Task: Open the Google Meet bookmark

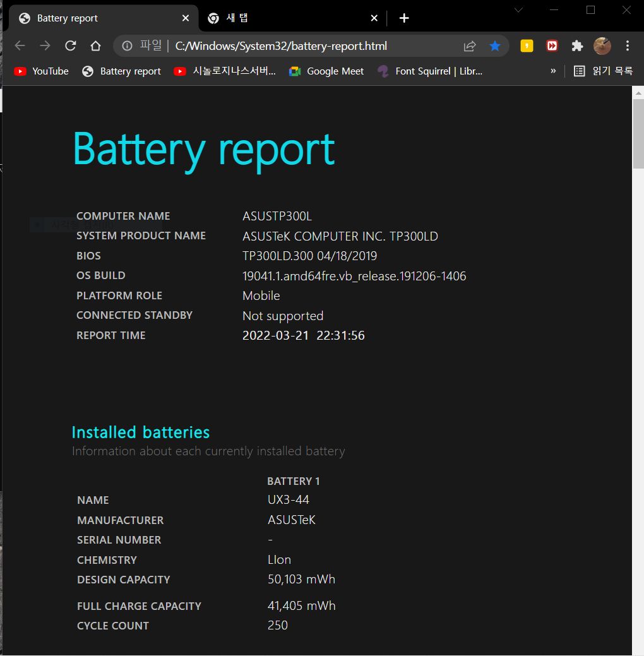Action: (326, 71)
